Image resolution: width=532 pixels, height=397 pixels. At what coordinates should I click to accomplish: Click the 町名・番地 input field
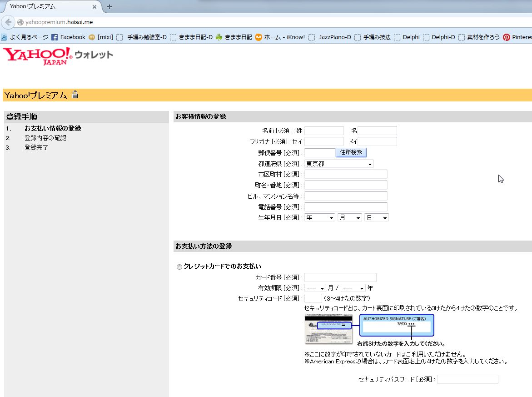346,185
